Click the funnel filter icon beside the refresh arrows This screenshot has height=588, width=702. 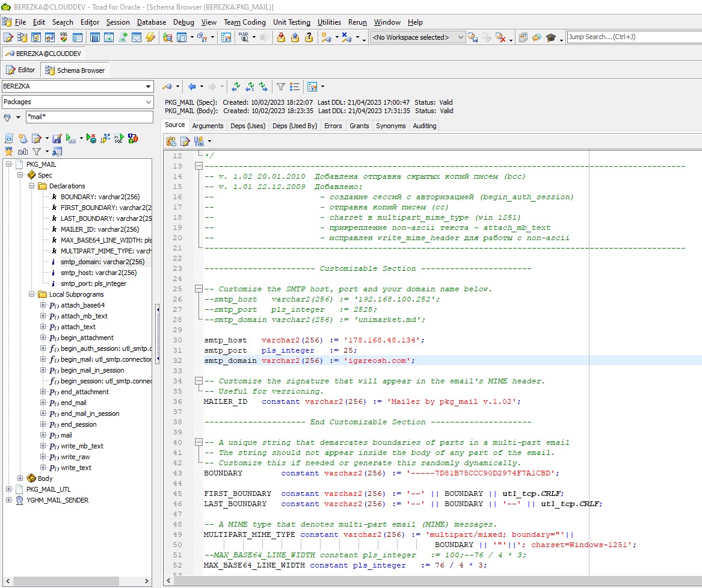tap(281, 87)
